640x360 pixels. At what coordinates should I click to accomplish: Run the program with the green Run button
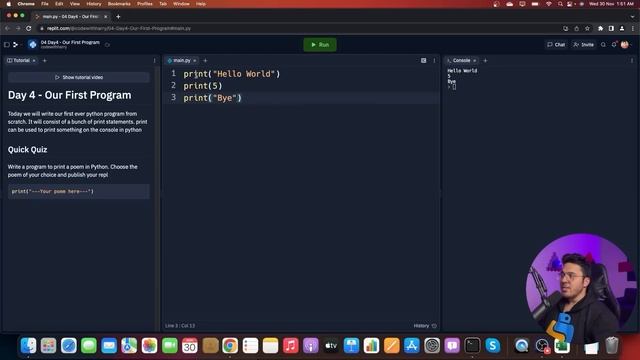(x=320, y=44)
